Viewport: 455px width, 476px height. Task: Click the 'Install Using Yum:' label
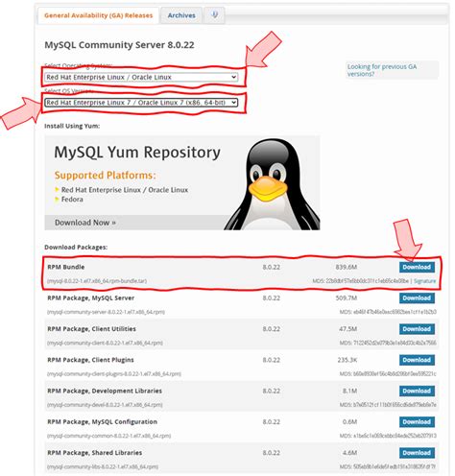click(72, 126)
